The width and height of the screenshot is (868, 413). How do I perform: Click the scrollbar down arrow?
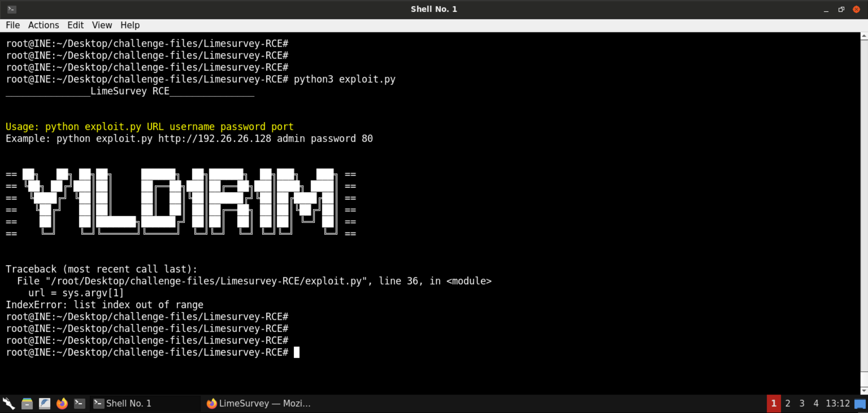tap(864, 391)
